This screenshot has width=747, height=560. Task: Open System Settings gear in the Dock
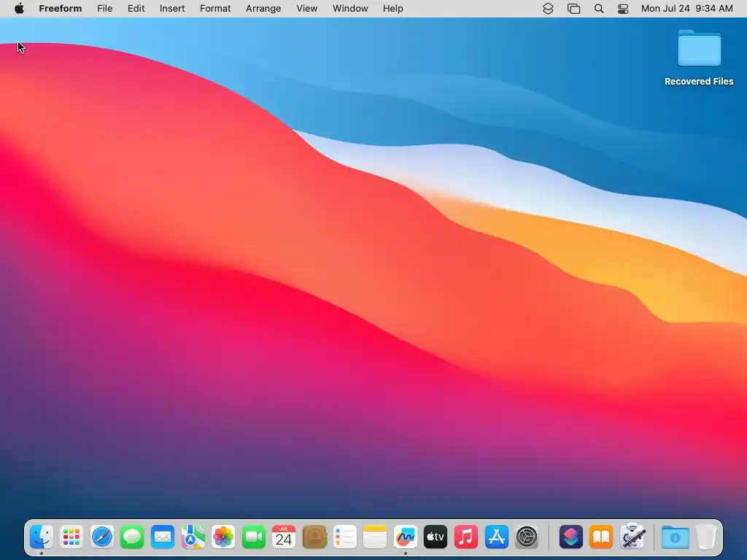click(x=527, y=537)
